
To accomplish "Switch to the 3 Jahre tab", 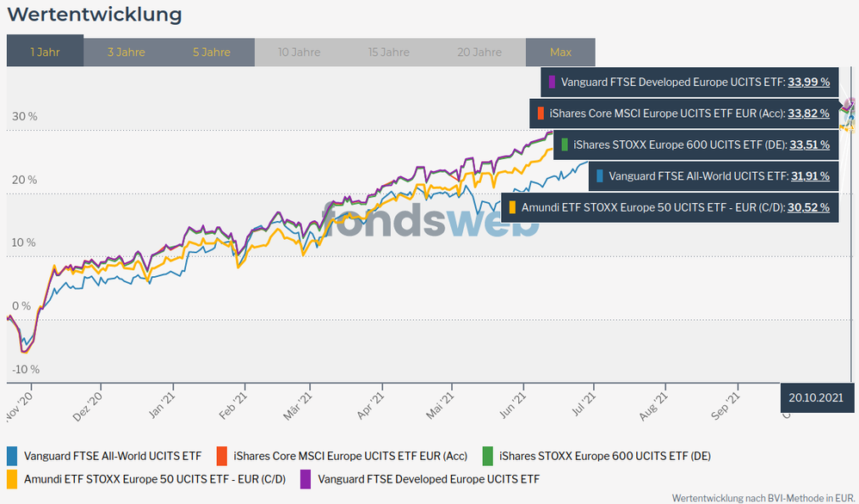I will coord(126,52).
